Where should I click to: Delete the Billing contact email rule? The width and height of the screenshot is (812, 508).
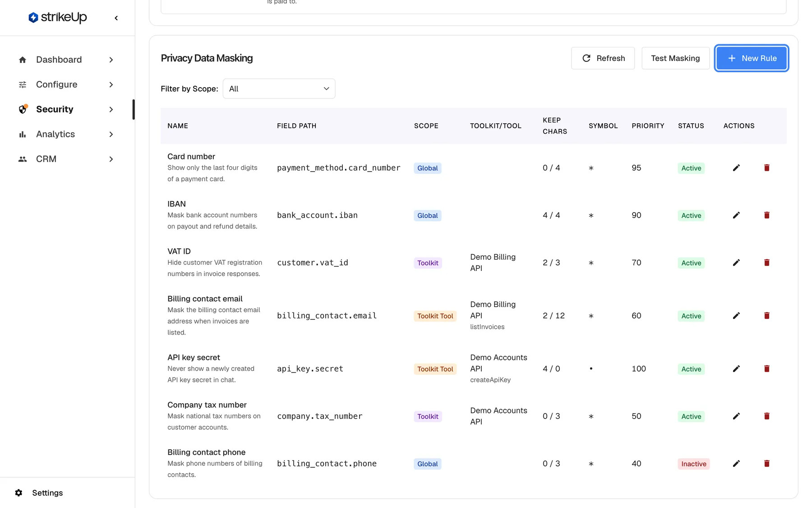[x=766, y=316]
